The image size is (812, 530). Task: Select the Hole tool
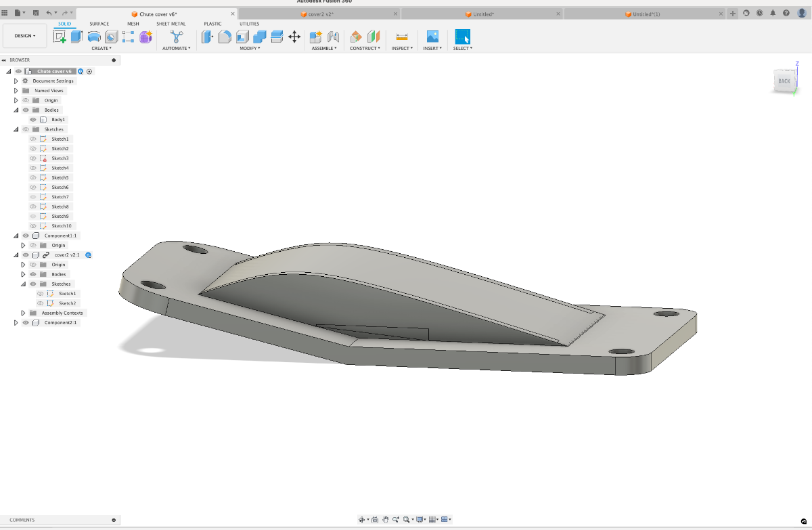click(x=112, y=37)
